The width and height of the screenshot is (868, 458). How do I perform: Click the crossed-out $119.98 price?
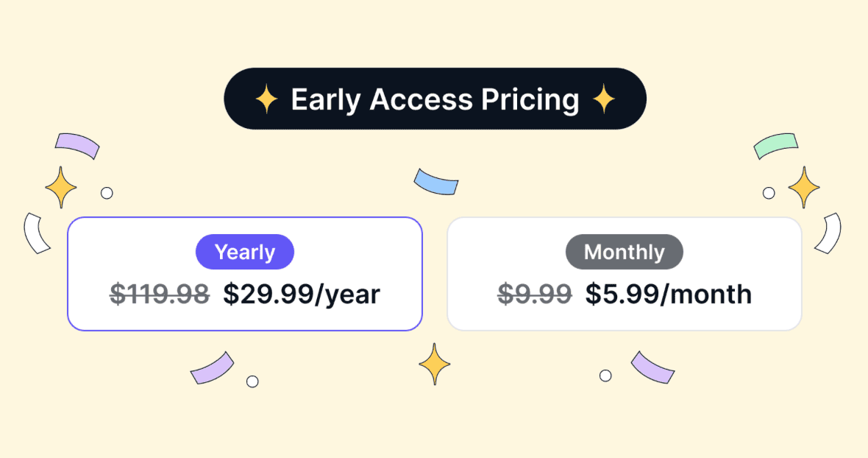(160, 295)
